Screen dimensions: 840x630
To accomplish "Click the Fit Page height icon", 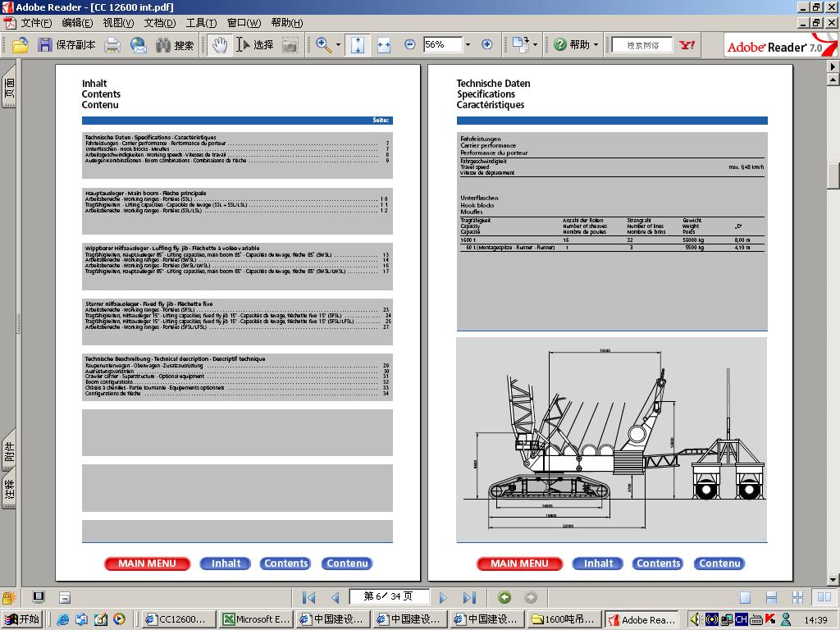I will (x=358, y=45).
